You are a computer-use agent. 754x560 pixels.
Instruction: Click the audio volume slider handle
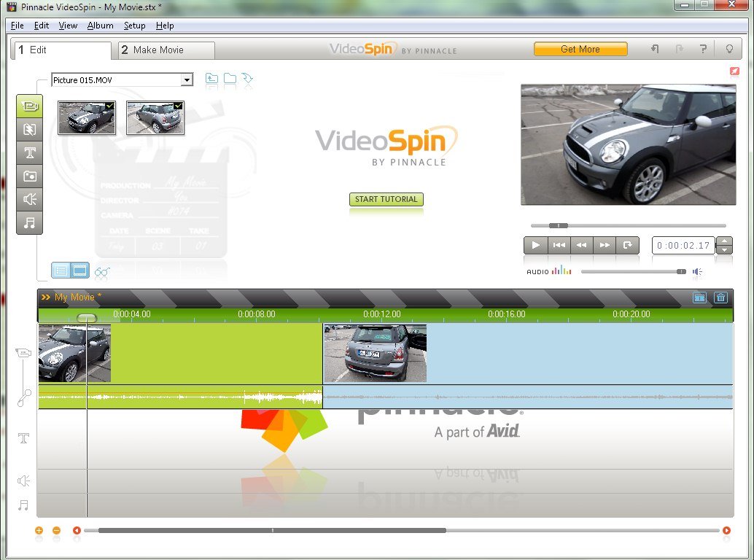(681, 271)
